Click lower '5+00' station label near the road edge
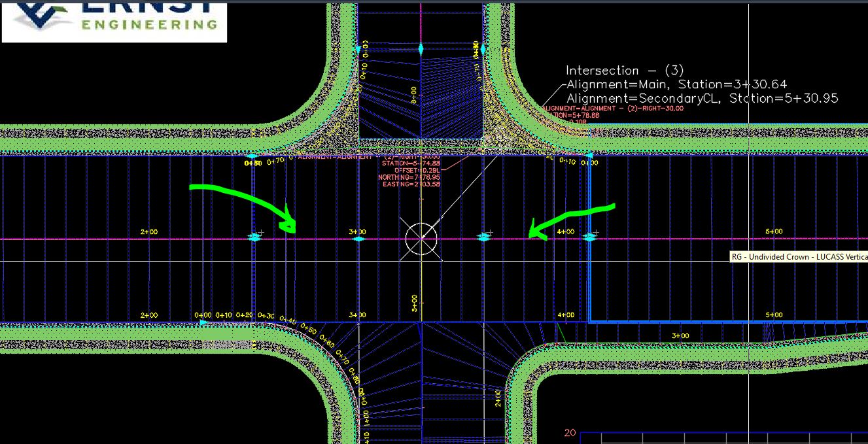 point(774,315)
